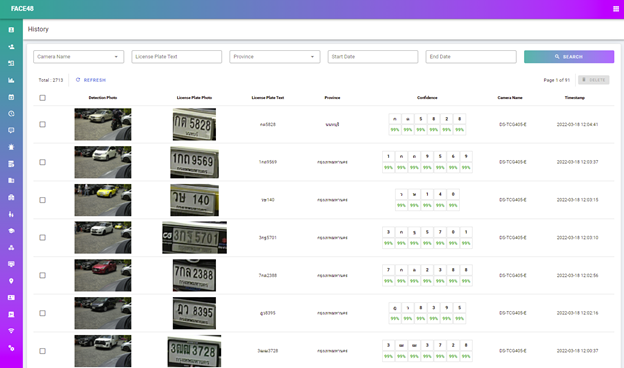Open the office building icon in sidebar

click(11, 181)
